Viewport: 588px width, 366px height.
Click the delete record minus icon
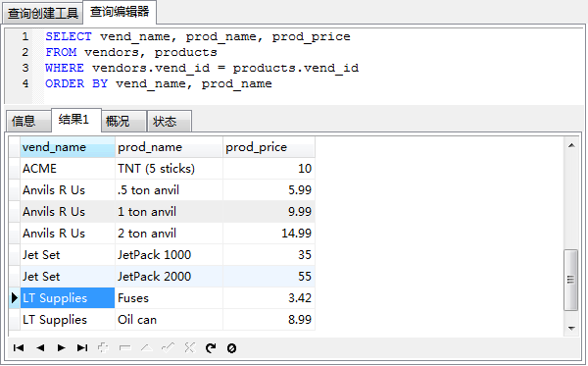[124, 348]
